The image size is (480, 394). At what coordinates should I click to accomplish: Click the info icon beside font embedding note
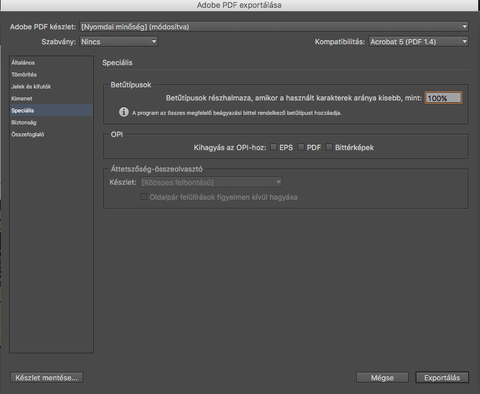[124, 112]
